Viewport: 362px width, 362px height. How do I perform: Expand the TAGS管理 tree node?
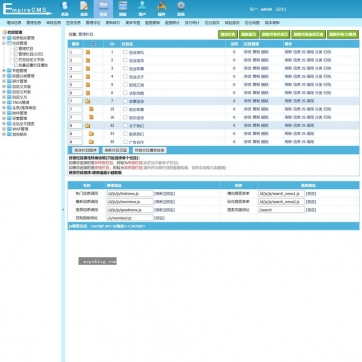(x=4, y=102)
